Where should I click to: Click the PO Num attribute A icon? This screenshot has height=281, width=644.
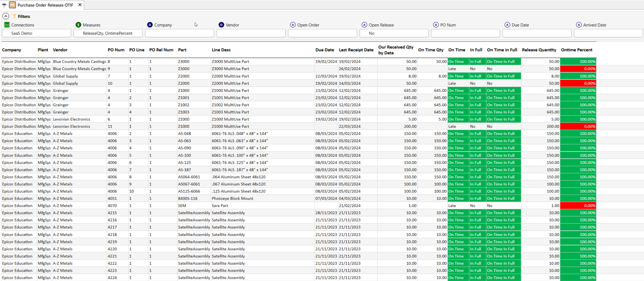point(436,25)
